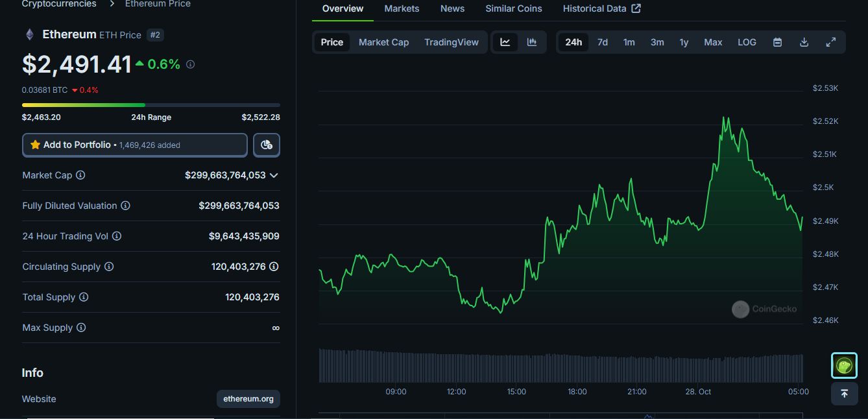Click the scroll to top button

844,394
